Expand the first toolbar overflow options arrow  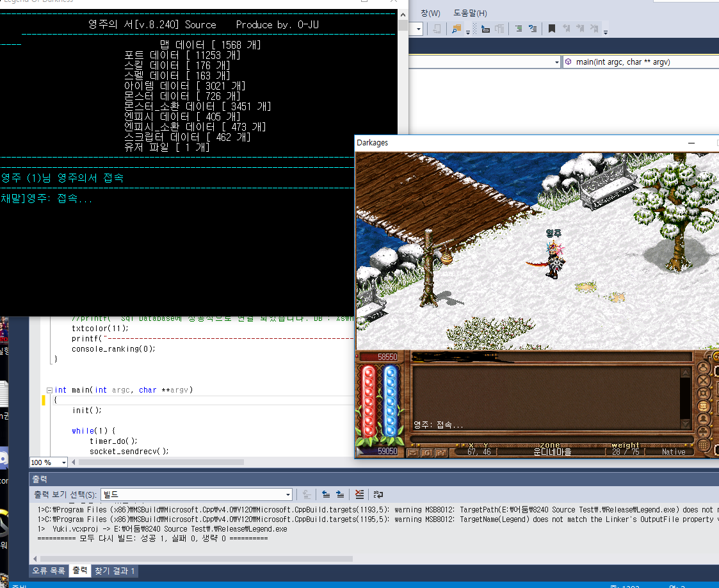click(x=468, y=32)
